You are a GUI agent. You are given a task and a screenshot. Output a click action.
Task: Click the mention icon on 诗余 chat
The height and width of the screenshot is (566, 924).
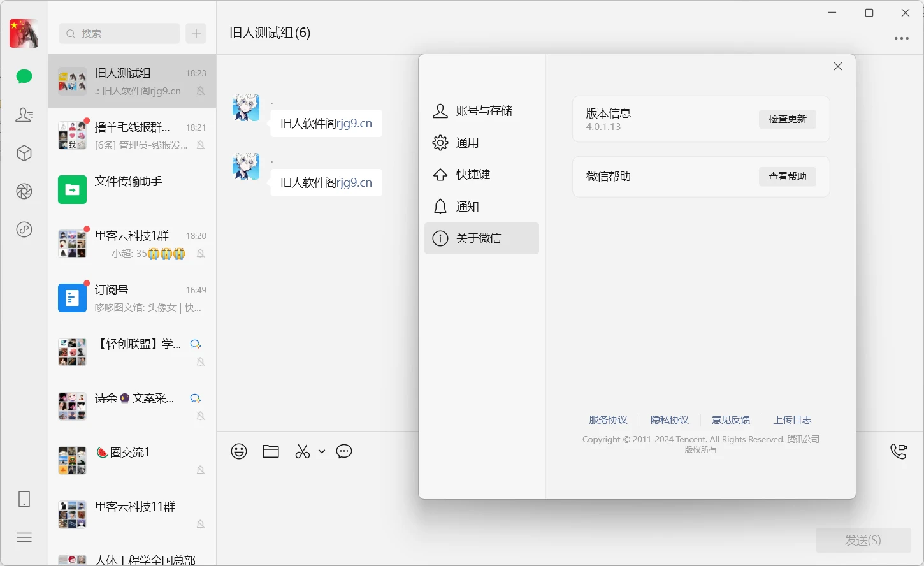[x=196, y=398]
